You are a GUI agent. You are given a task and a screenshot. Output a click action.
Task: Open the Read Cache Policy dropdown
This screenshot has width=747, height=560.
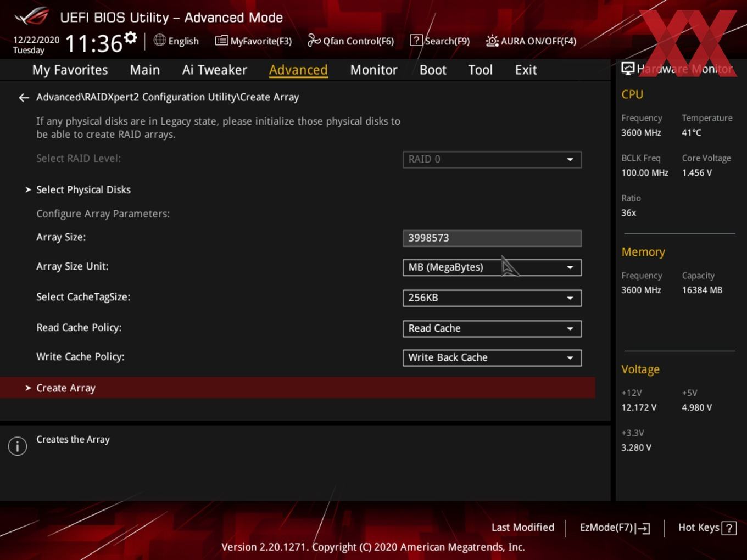(492, 329)
